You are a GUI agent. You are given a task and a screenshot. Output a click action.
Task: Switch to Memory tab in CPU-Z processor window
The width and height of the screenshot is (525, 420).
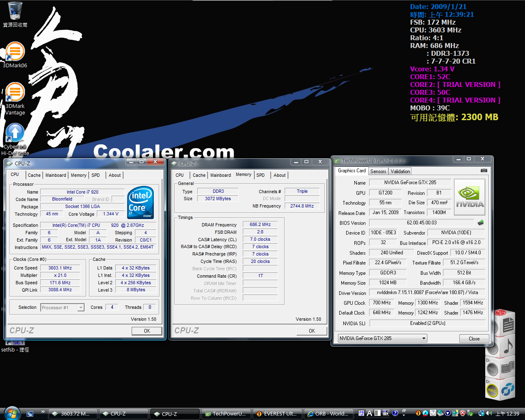click(x=78, y=175)
